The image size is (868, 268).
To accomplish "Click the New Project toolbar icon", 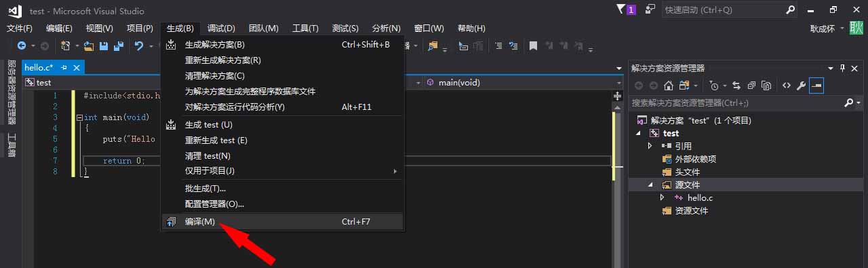I will point(65,46).
